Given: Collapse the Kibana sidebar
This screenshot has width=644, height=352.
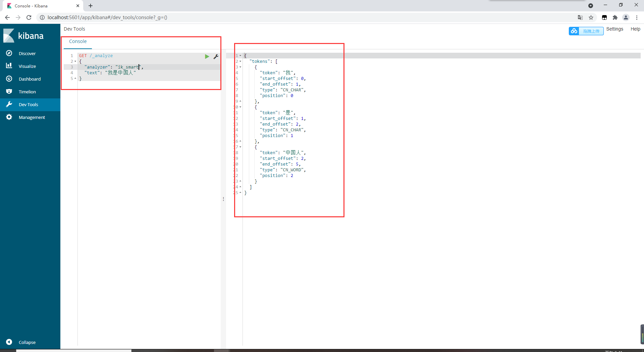Looking at the screenshot, I should 27,342.
